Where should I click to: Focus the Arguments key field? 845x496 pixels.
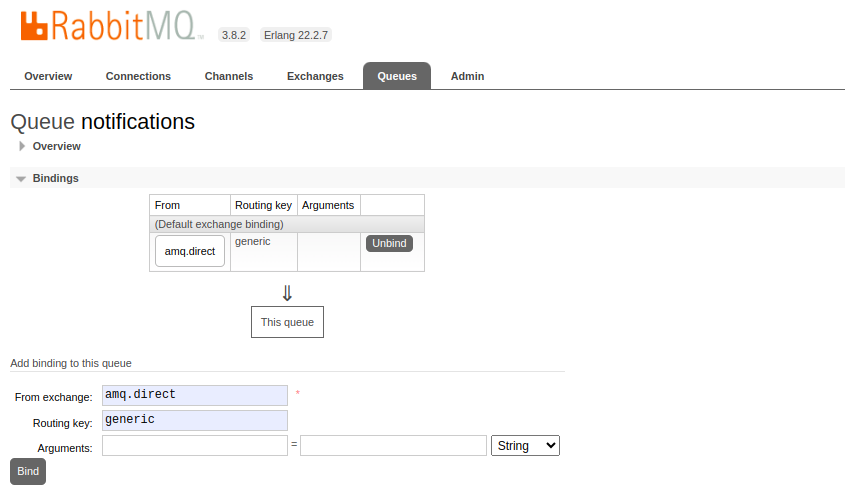(195, 445)
